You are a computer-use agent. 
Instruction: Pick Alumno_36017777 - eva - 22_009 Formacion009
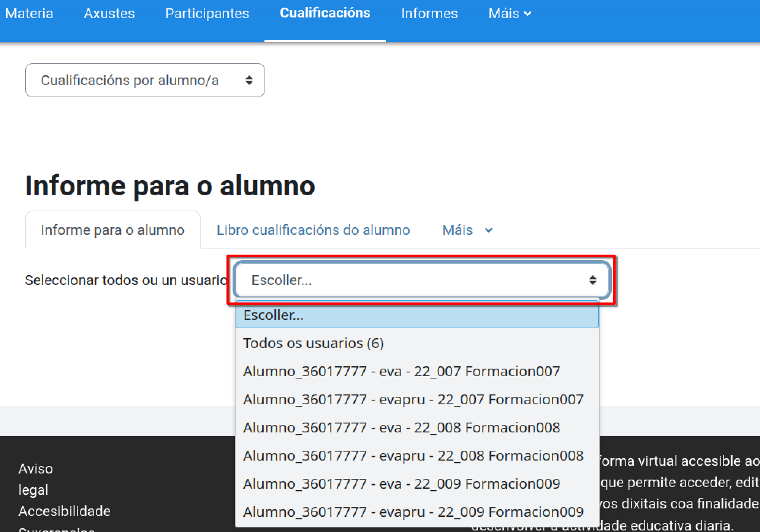(402, 483)
